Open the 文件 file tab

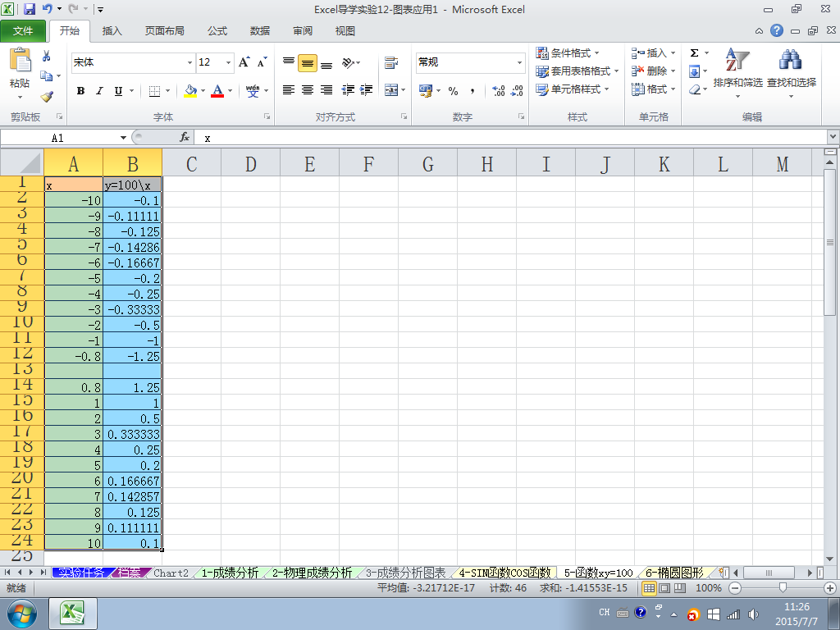point(23,31)
